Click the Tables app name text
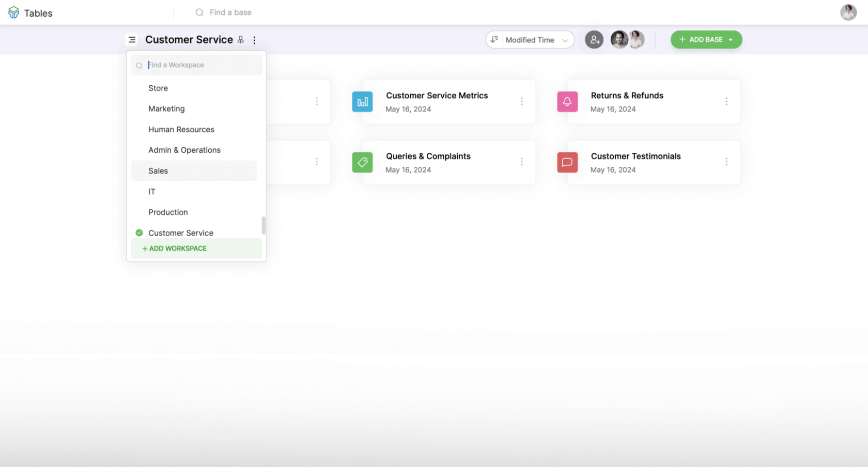Viewport: 868px width, 467px height. click(38, 13)
